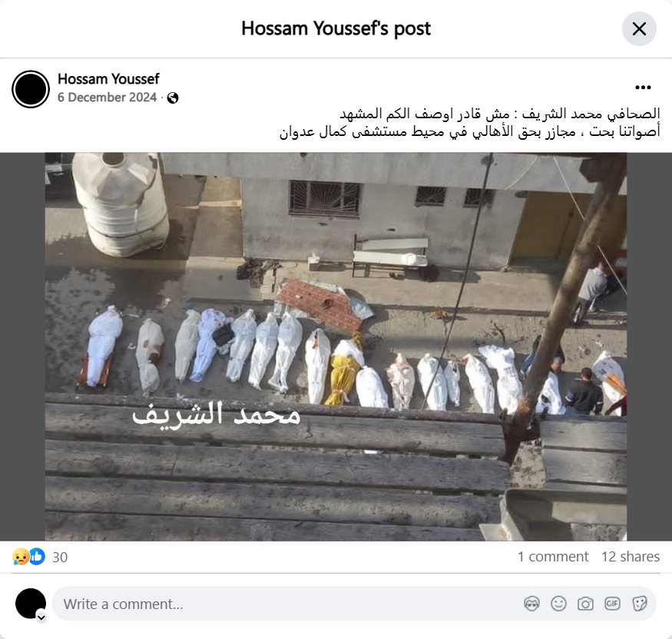This screenshot has height=639, width=672.
Task: Close Hossam Youssef's post dialog
Action: [639, 28]
